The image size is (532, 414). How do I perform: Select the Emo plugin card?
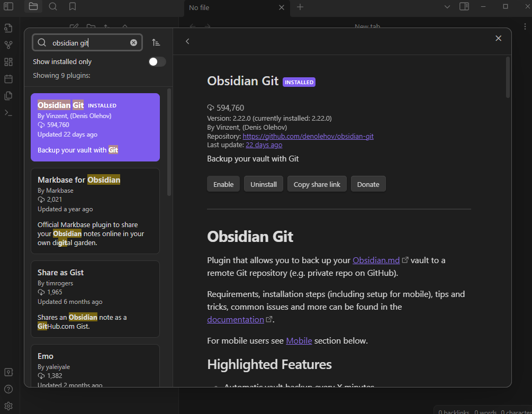pyautogui.click(x=95, y=366)
